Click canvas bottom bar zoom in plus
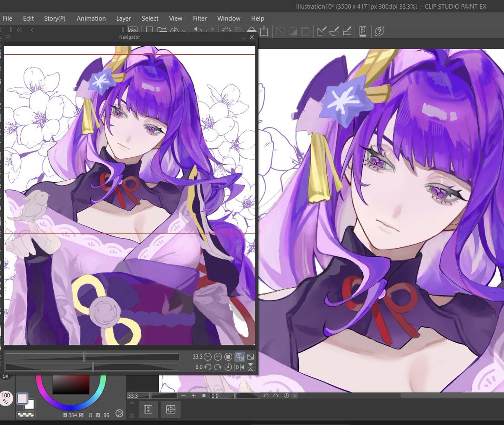 [x=194, y=396]
